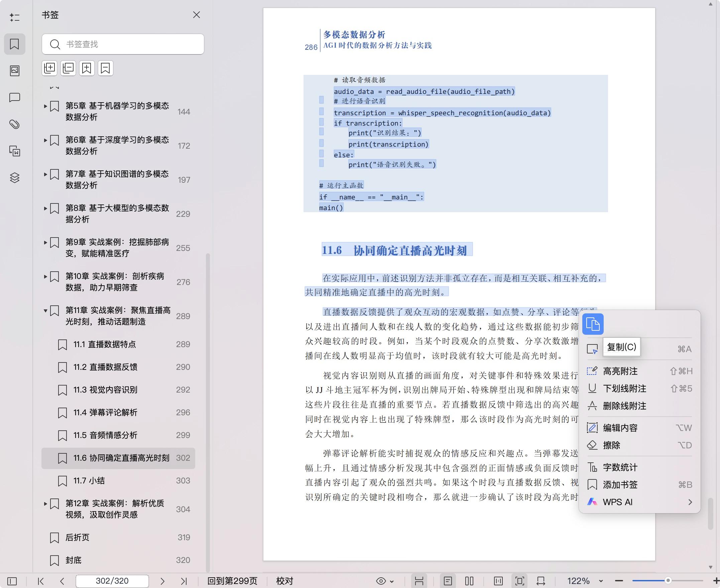Expand 第7章 bookmark tree arrow
720x588 pixels.
(45, 174)
